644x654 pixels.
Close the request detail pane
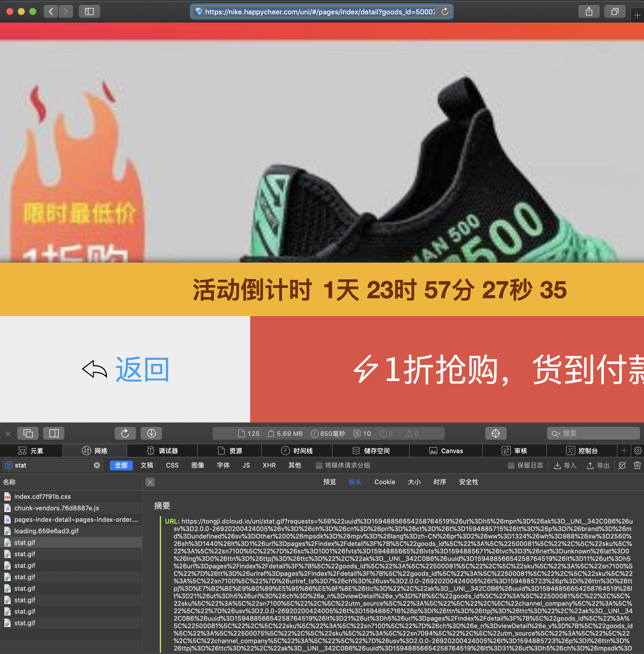coord(150,482)
